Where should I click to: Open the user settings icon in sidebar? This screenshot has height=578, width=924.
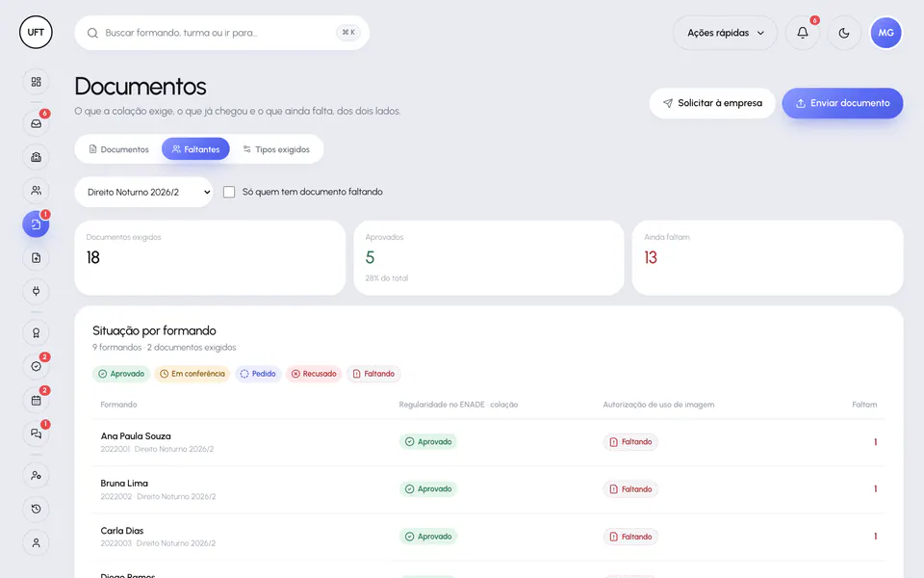[x=36, y=475]
